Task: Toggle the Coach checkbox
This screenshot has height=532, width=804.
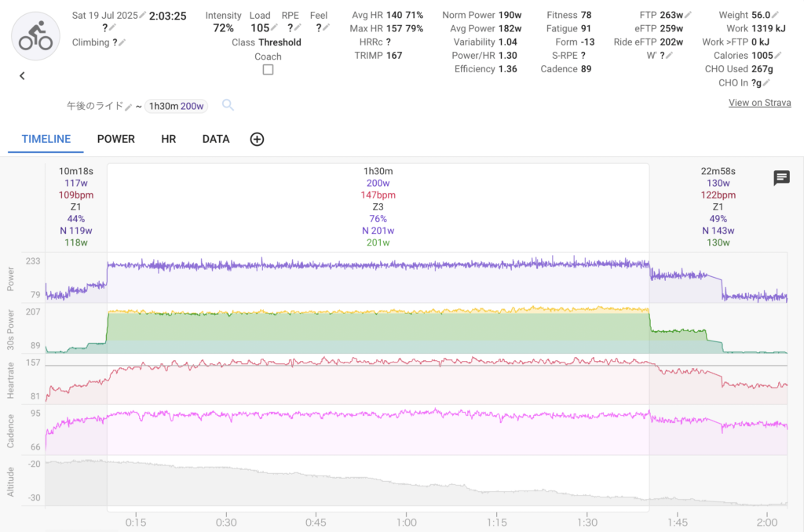Action: tap(269, 70)
